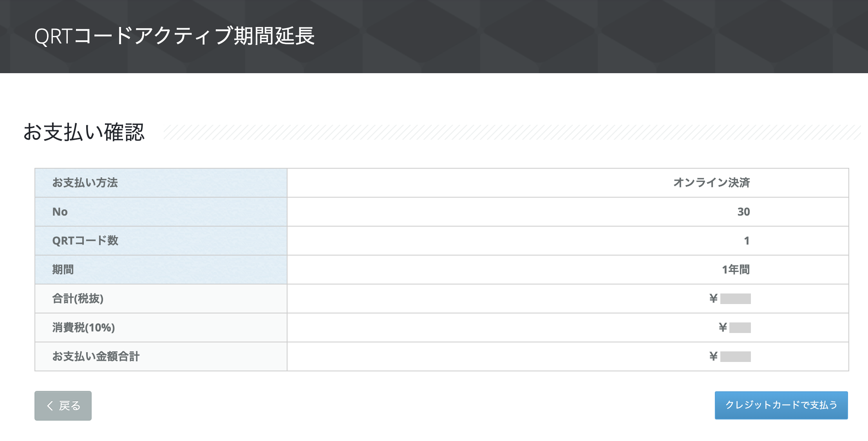This screenshot has height=441, width=868.
Task: Click the QRTコード数 label
Action: tap(85, 241)
